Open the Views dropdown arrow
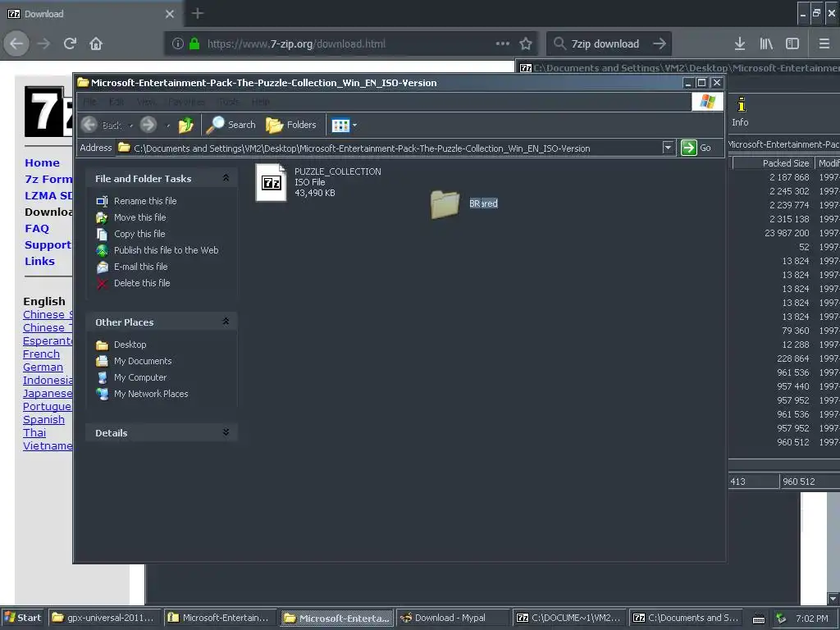Screen dimensions: 840x630 [x=354, y=126]
